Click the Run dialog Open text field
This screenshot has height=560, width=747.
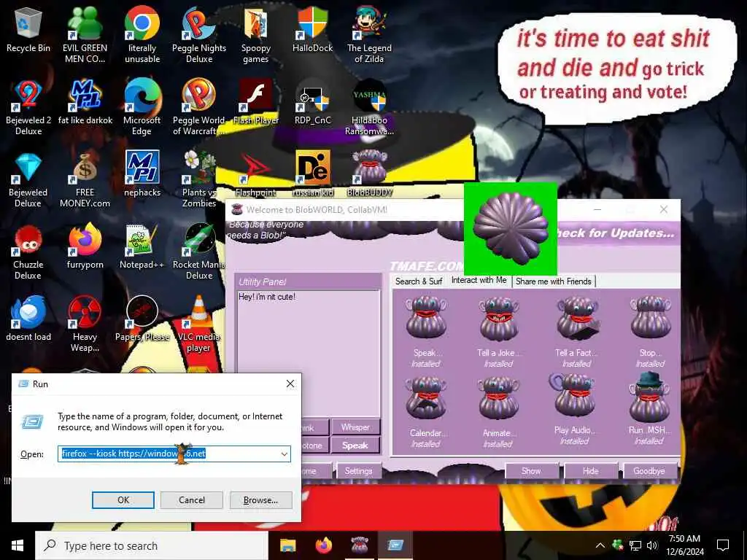click(x=174, y=454)
